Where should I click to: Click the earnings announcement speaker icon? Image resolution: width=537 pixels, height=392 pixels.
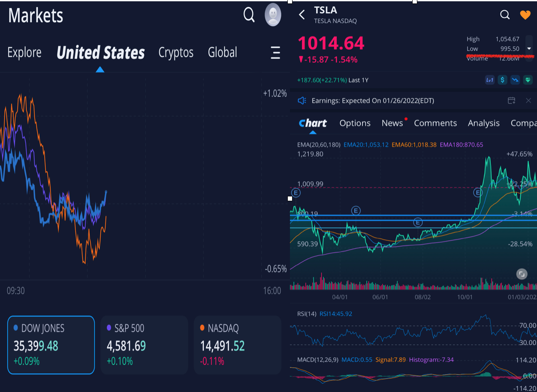(x=302, y=100)
